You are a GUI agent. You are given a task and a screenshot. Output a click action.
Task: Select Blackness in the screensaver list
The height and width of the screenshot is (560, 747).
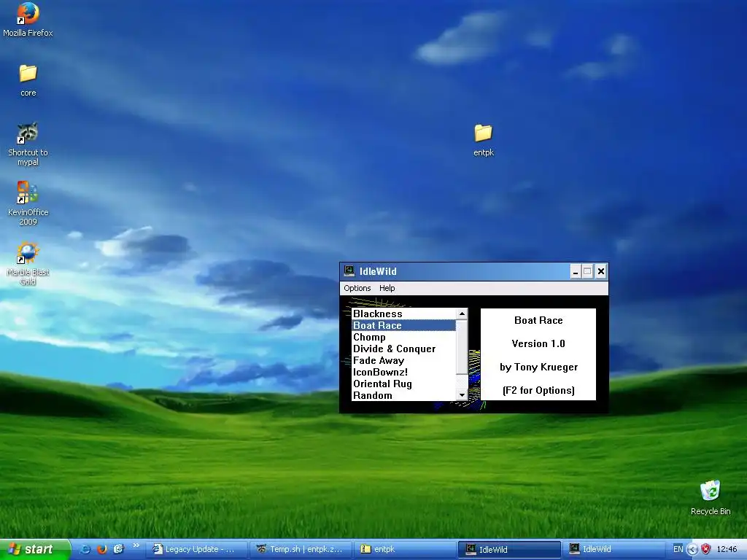404,314
